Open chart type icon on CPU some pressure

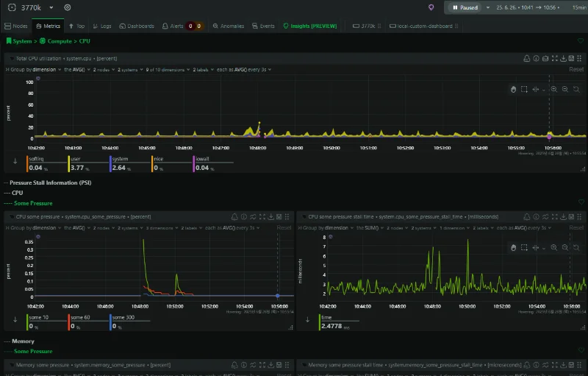pos(253,217)
